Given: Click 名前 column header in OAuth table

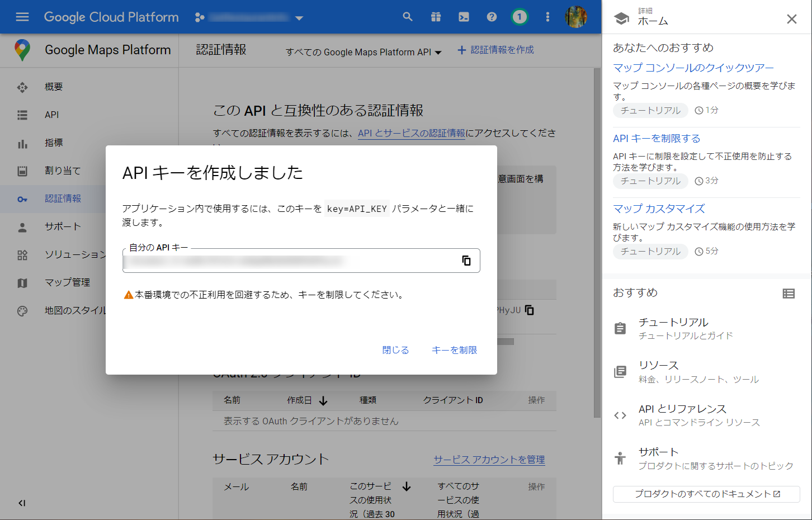Looking at the screenshot, I should (x=232, y=400).
